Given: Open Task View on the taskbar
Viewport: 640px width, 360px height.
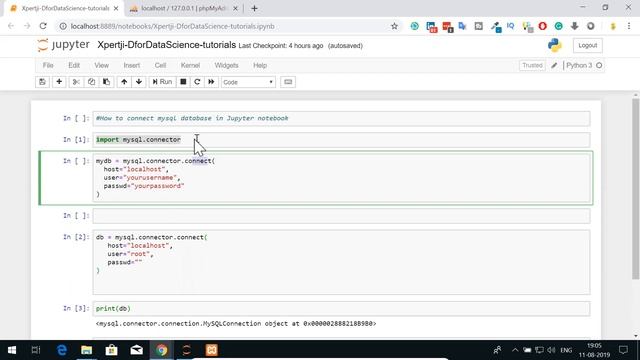Looking at the screenshot, I should 36,350.
